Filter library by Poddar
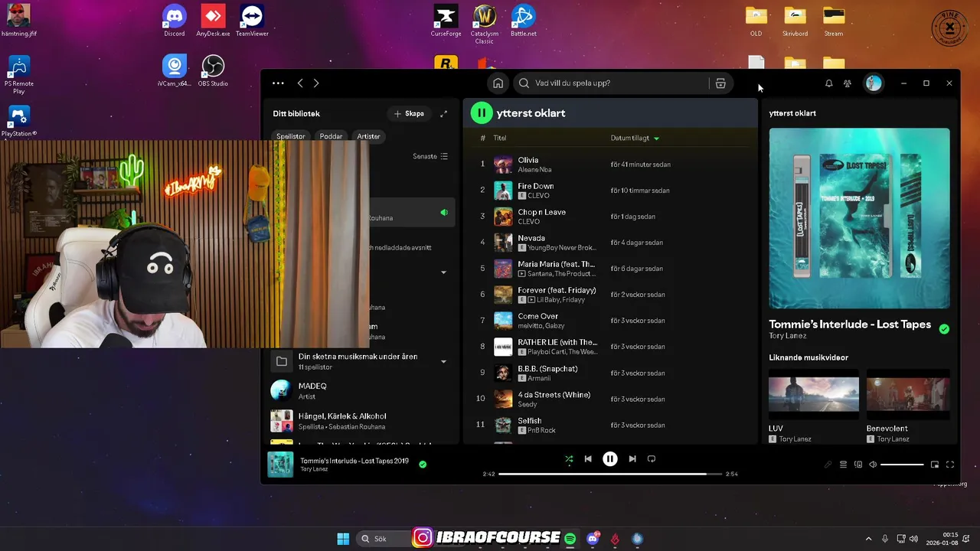Image resolution: width=980 pixels, height=551 pixels. [331, 136]
